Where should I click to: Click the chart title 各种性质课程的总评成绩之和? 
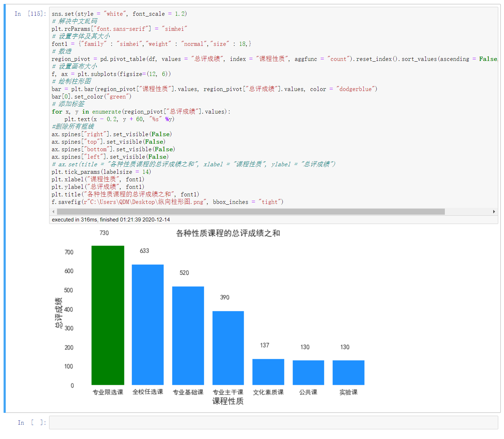[228, 233]
